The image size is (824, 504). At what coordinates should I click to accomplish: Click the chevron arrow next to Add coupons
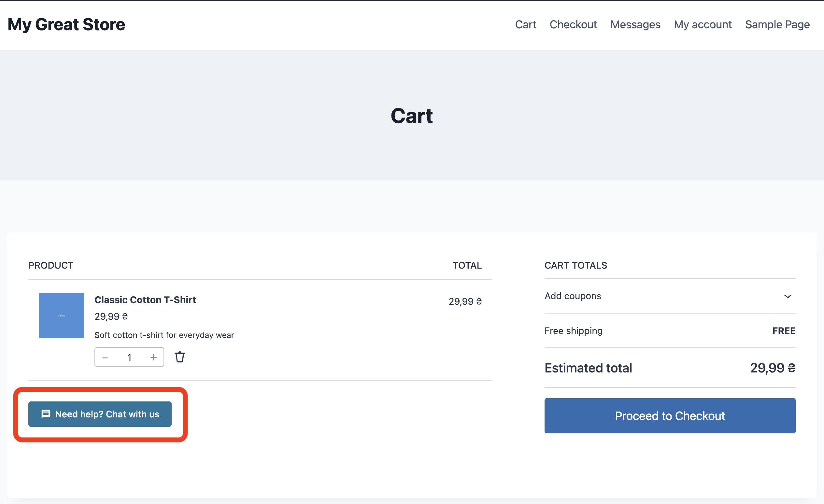tap(788, 296)
